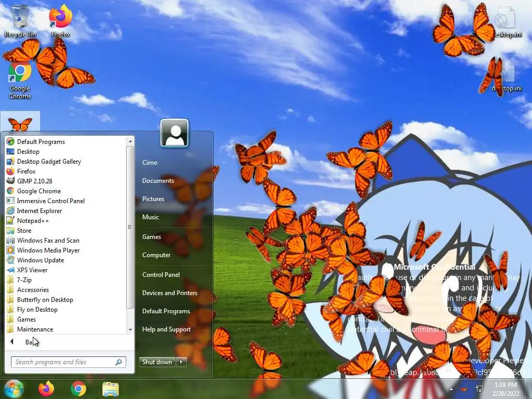
Task: Open Games in right Start menu pane
Action: click(x=151, y=236)
